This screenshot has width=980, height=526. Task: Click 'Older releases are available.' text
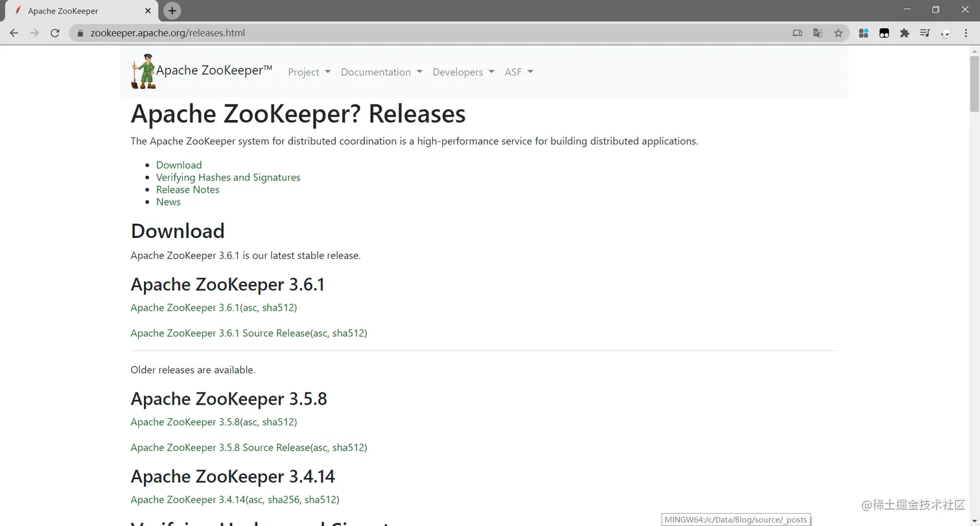click(193, 370)
